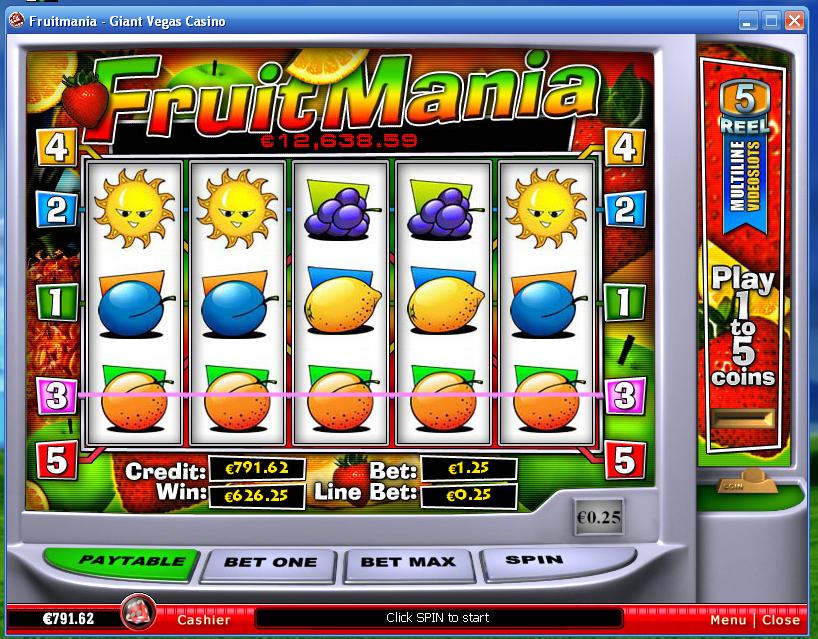Viewport: 818px width, 639px height.
Task: Click the green payline 1 marker on left
Action: click(x=57, y=302)
